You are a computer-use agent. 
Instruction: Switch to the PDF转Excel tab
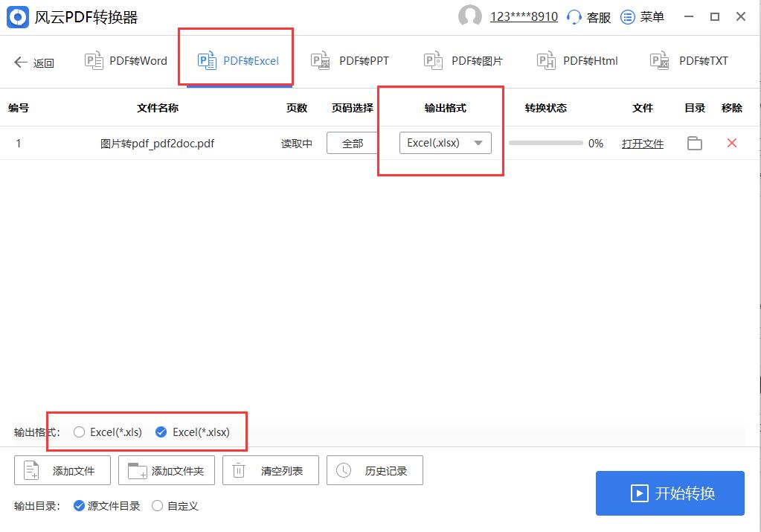tap(236, 61)
